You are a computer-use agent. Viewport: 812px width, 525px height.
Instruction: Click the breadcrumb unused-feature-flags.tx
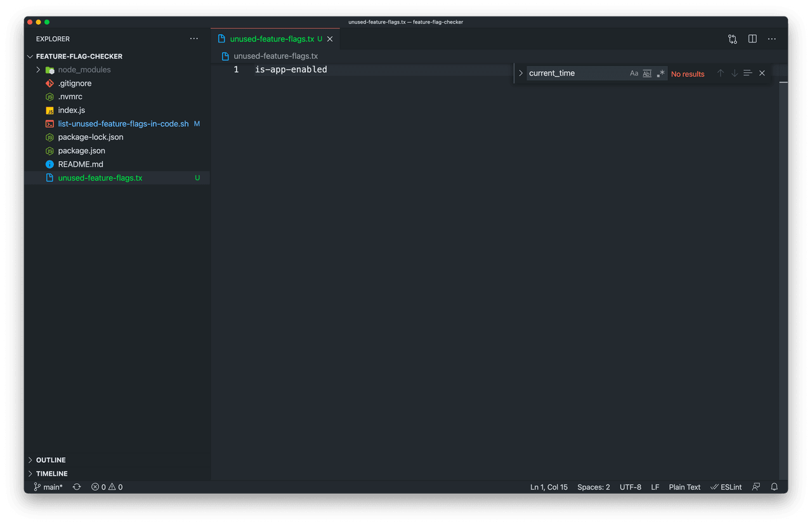click(276, 56)
